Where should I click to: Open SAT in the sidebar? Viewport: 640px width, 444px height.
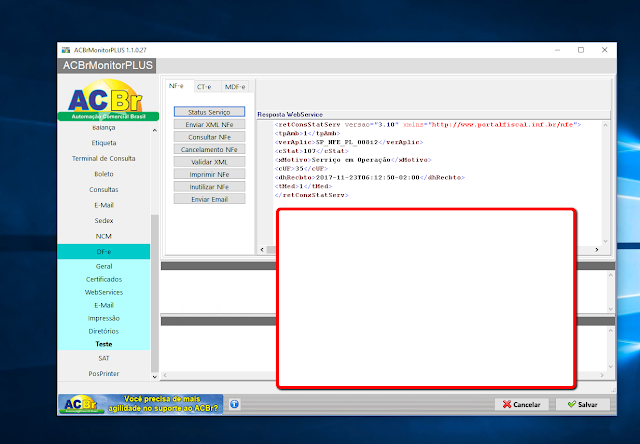104,358
